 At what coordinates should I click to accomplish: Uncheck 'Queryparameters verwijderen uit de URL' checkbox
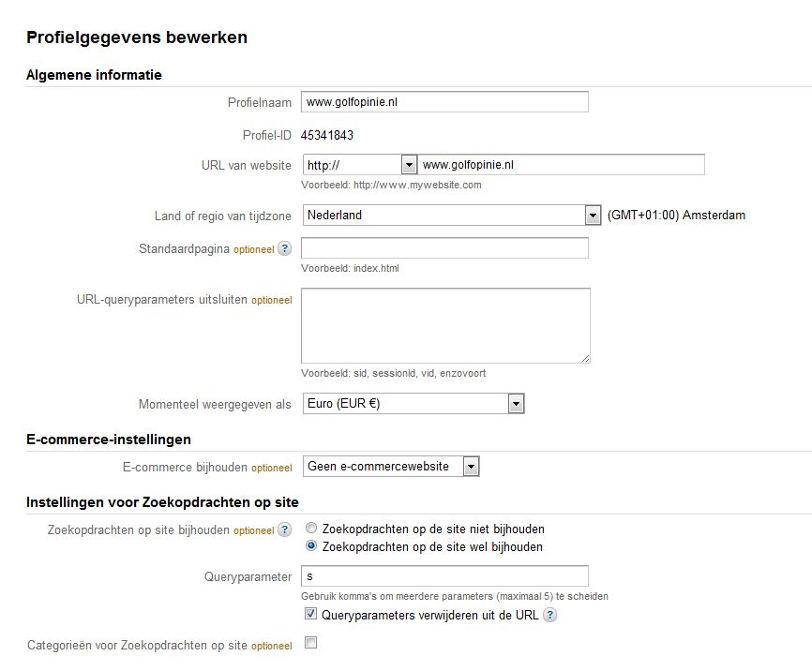point(310,614)
